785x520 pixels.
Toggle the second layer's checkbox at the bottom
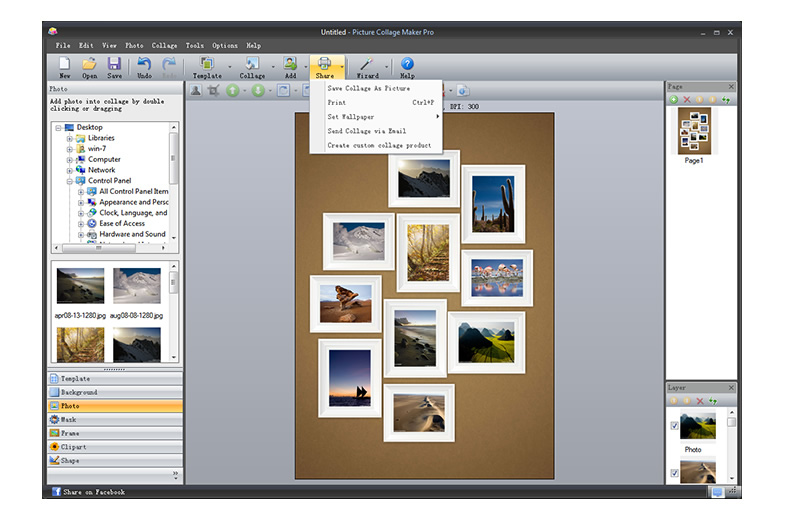pyautogui.click(x=674, y=472)
